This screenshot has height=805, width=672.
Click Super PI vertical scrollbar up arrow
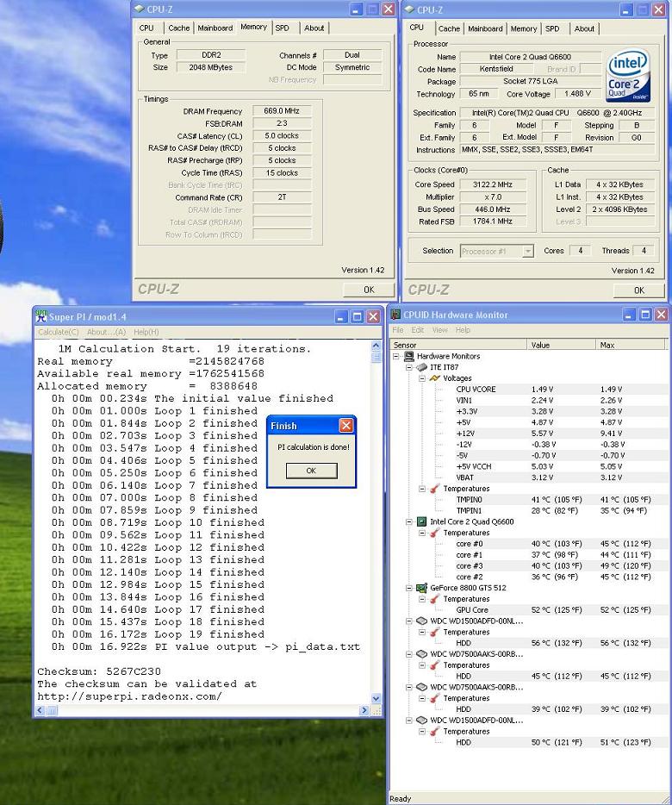point(376,346)
